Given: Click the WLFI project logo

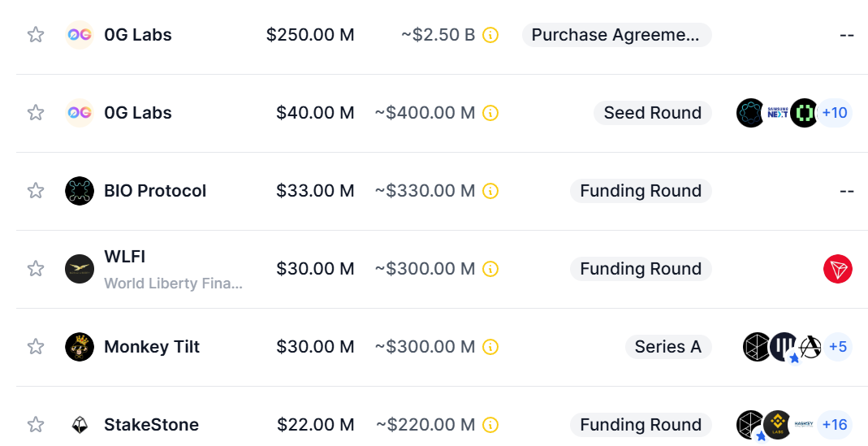Looking at the screenshot, I should point(80,269).
